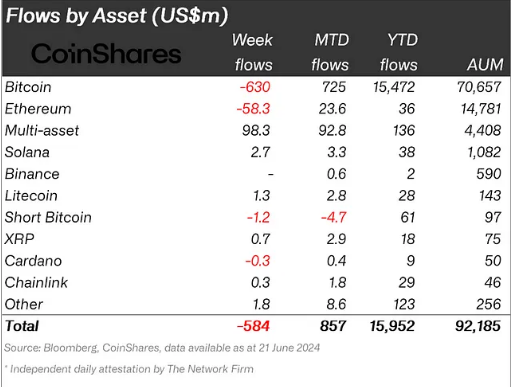The height and width of the screenshot is (387, 511).
Task: Click the MTD flows column header
Action: 330,52
